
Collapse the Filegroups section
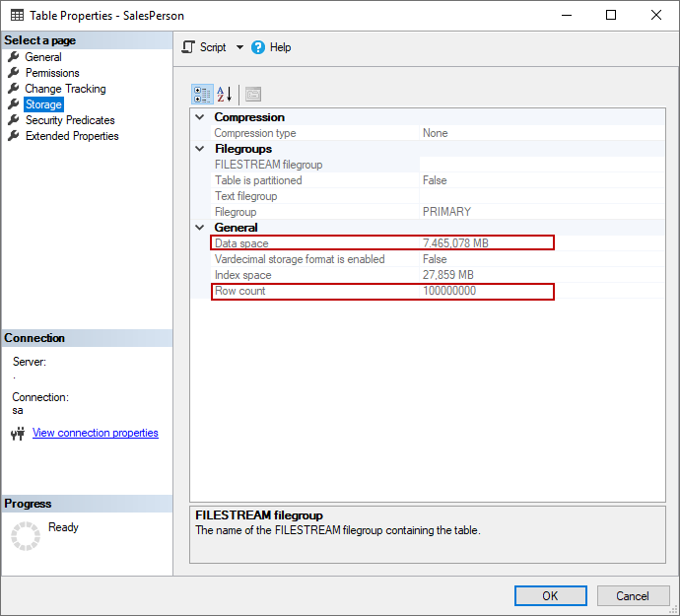[201, 149]
